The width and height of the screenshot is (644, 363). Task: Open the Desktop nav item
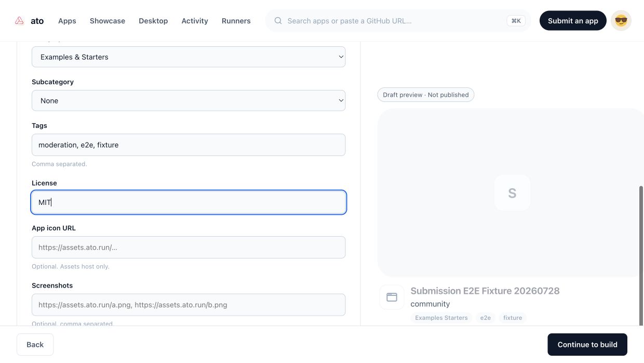tap(153, 21)
